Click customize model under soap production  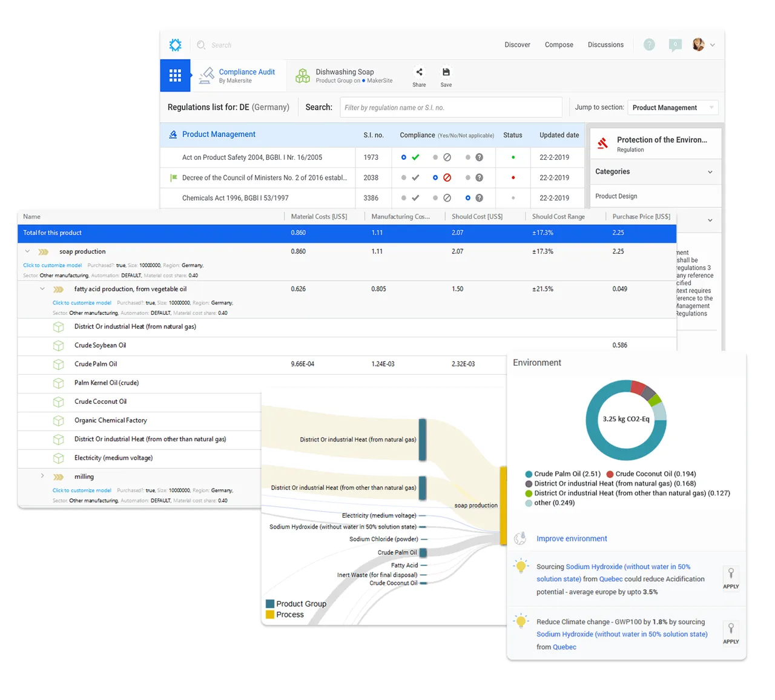pos(52,265)
